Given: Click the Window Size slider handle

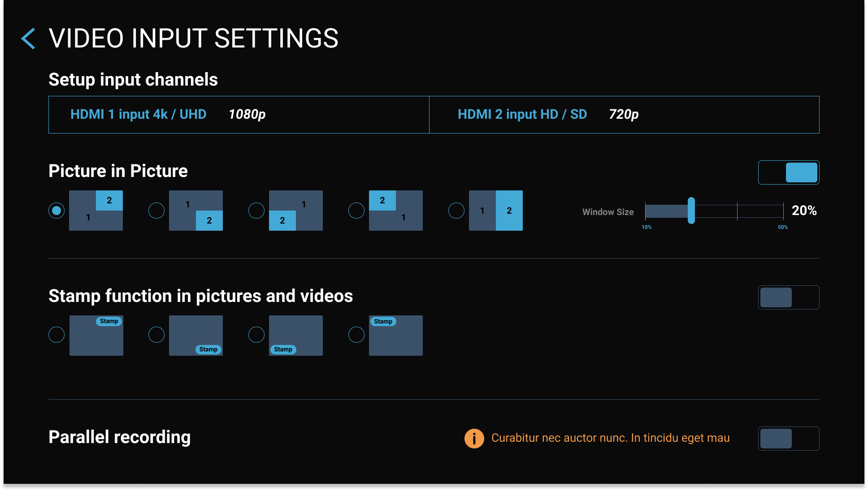Looking at the screenshot, I should tap(691, 211).
